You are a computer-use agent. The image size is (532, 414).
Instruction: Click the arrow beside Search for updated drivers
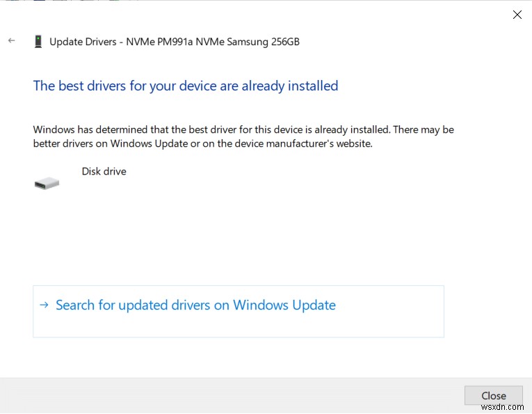45,305
